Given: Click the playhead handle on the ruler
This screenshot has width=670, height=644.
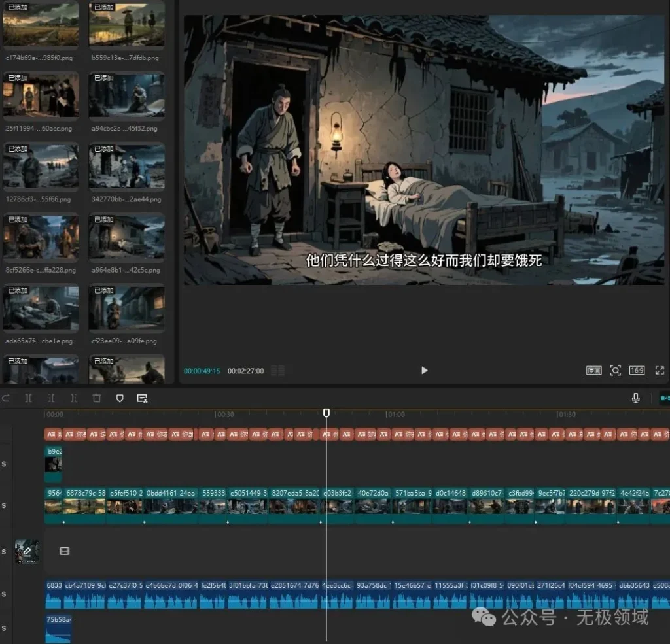Looking at the screenshot, I should [x=326, y=413].
